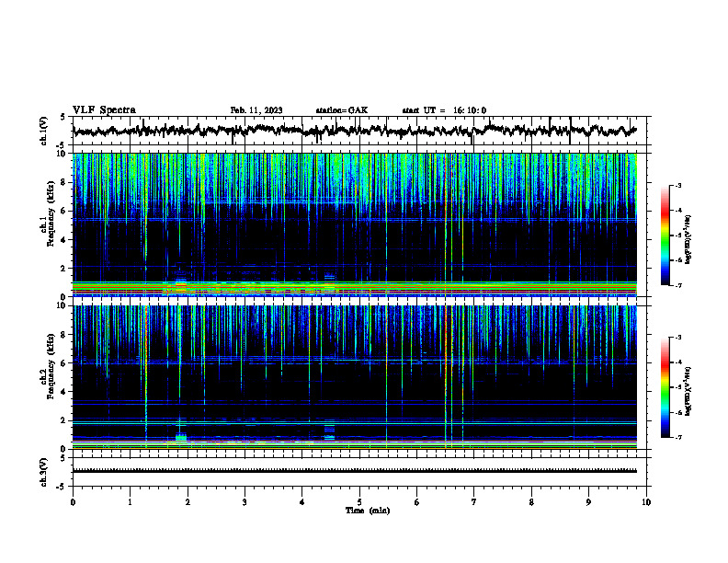Click the station=GAK label
Screen dimensions: 728x563
342,110
